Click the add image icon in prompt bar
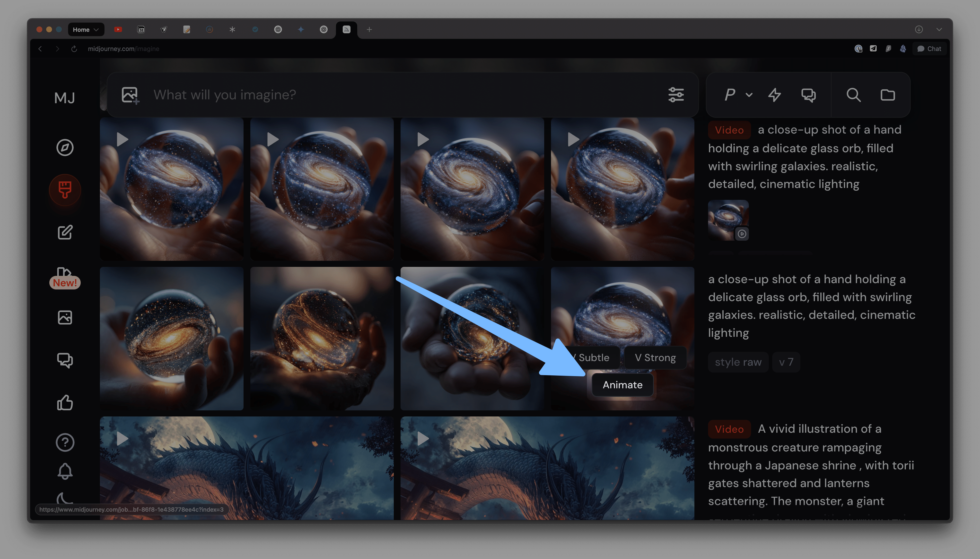The image size is (980, 559). pos(130,95)
